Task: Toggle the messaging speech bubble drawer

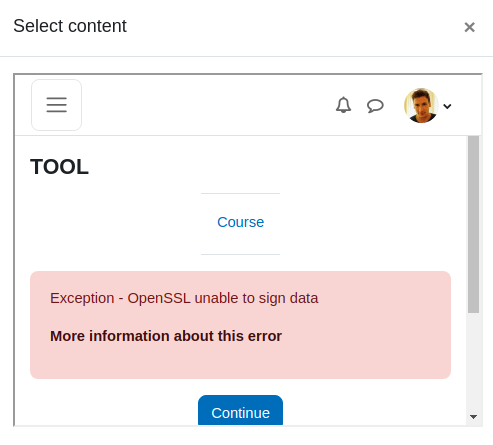Action: pos(375,106)
